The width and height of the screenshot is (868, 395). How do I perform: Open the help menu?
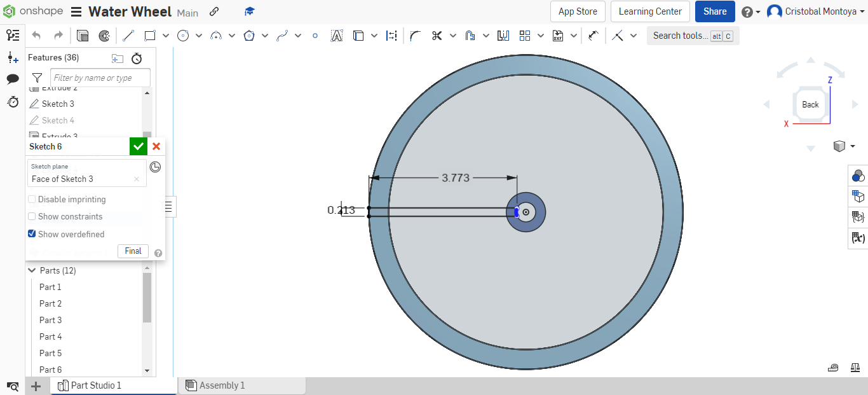[x=750, y=12]
